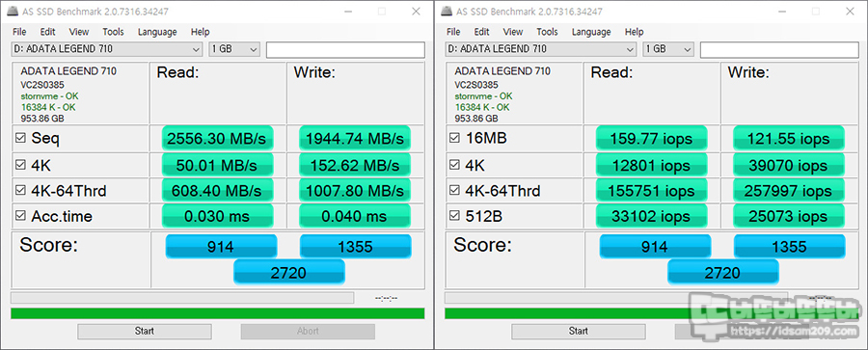Click empty text field in right window
This screenshot has height=350, width=868.
[x=779, y=49]
